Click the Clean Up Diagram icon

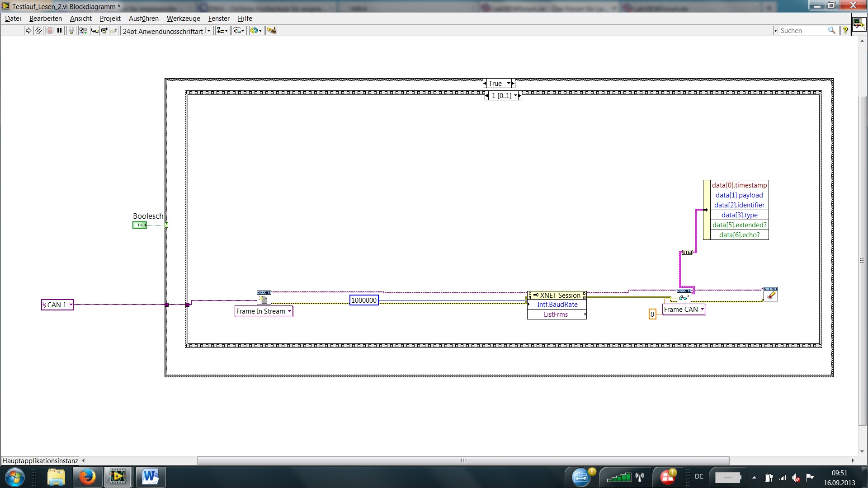coord(271,31)
